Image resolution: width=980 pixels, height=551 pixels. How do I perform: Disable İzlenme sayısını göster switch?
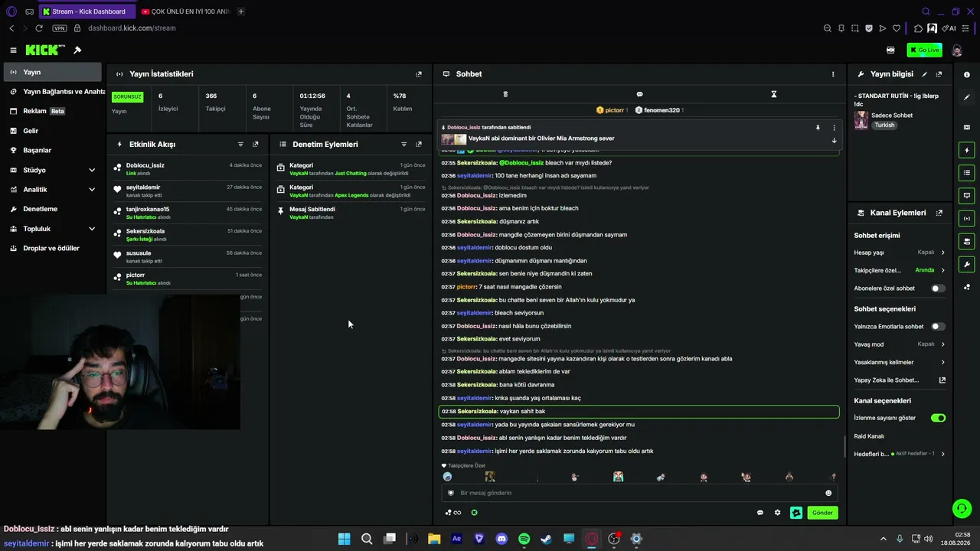point(938,418)
